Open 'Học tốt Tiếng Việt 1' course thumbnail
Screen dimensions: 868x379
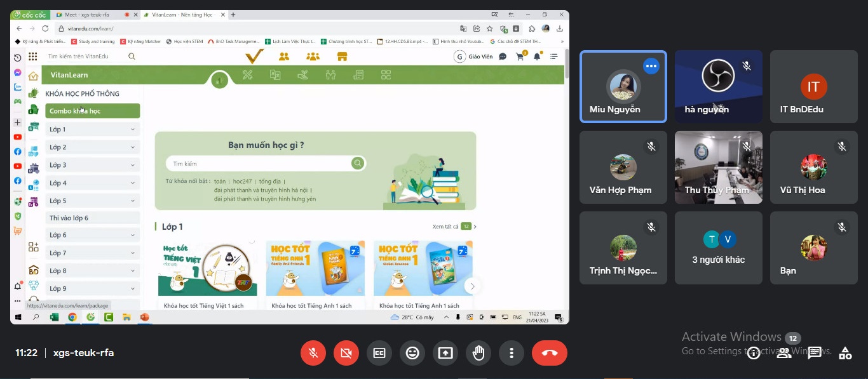(x=207, y=269)
